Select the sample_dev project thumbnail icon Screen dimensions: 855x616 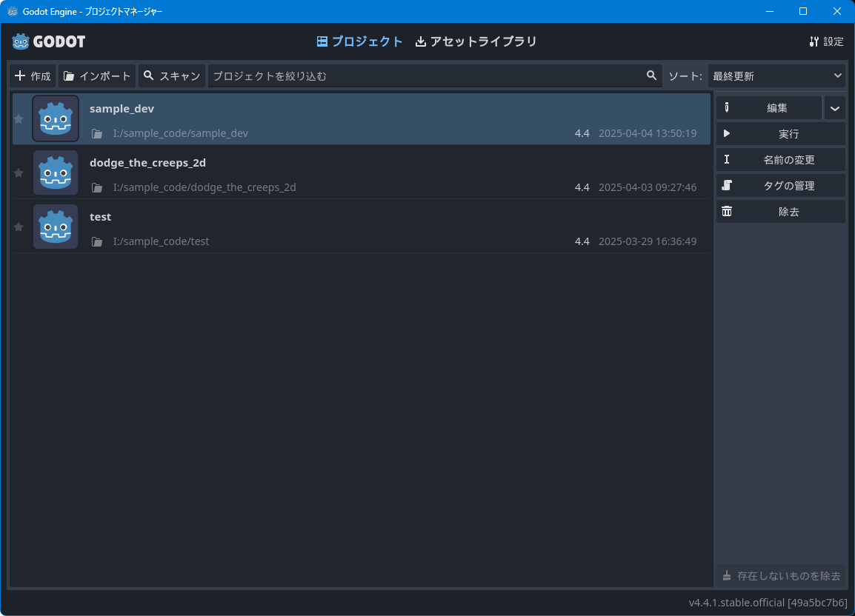[x=56, y=119]
